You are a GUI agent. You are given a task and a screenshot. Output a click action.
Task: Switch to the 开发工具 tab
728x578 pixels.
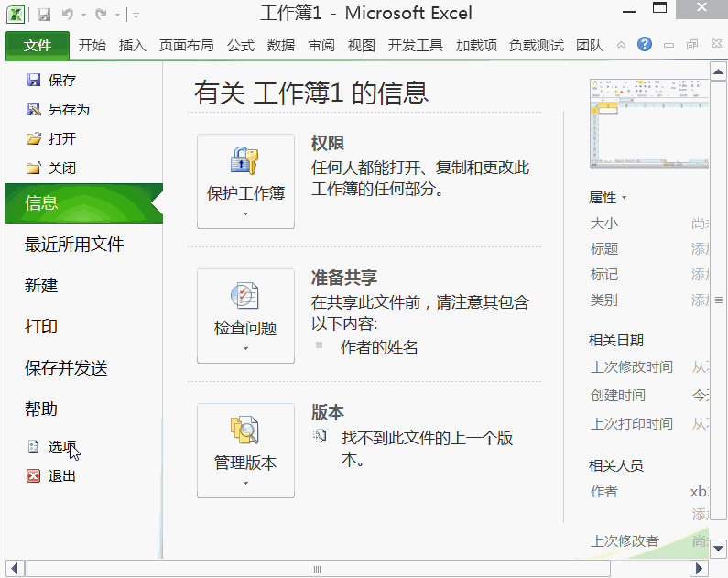pos(415,46)
